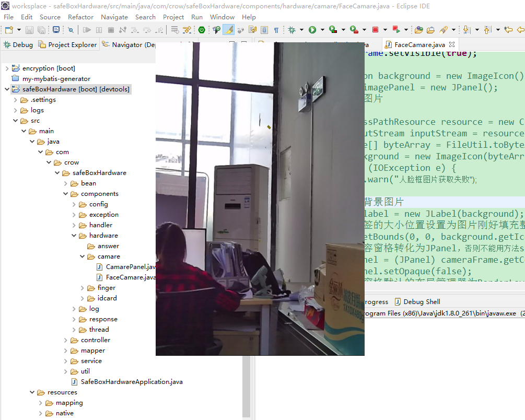Image resolution: width=525 pixels, height=420 pixels.
Task: Click the red Stop square icon
Action: pyautogui.click(x=375, y=30)
